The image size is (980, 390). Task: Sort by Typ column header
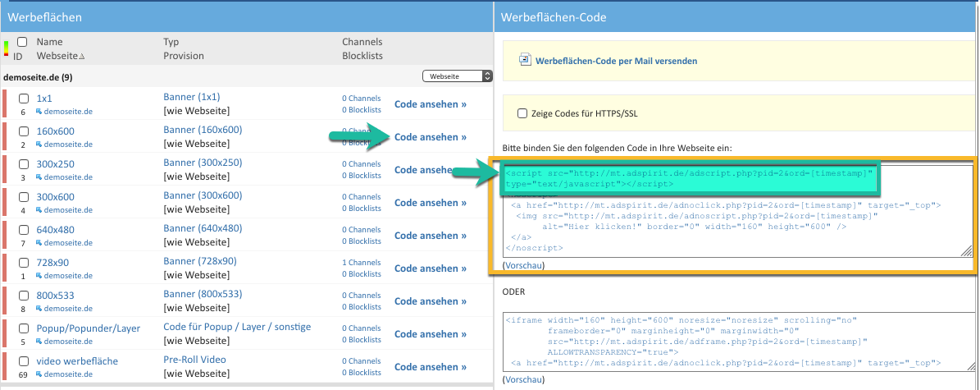point(171,42)
